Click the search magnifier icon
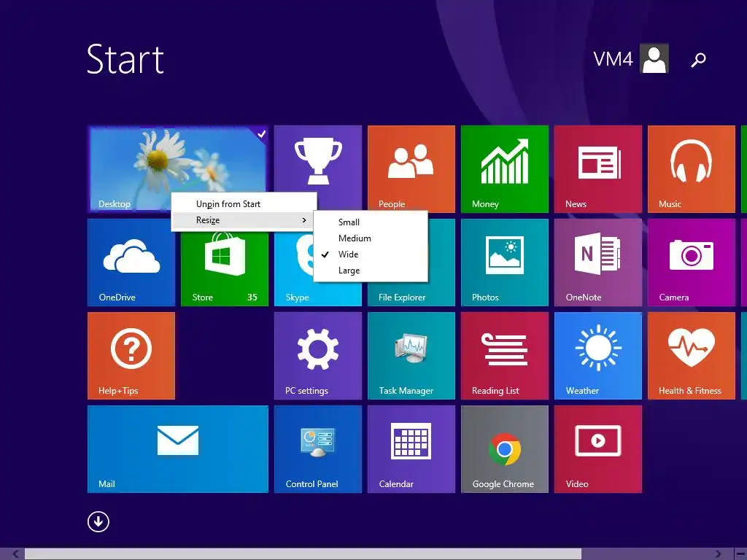Screen dimensions: 747x560 [698, 60]
